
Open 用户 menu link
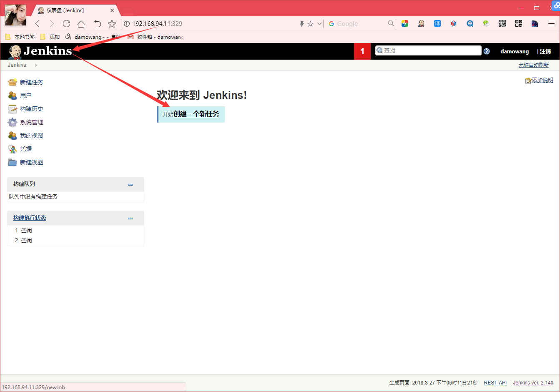tap(26, 95)
